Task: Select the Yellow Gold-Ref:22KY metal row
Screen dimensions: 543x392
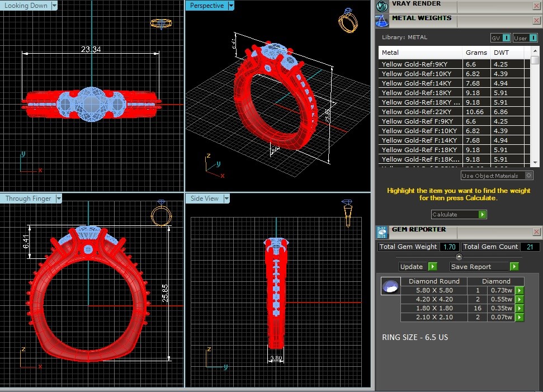Action: click(421, 112)
